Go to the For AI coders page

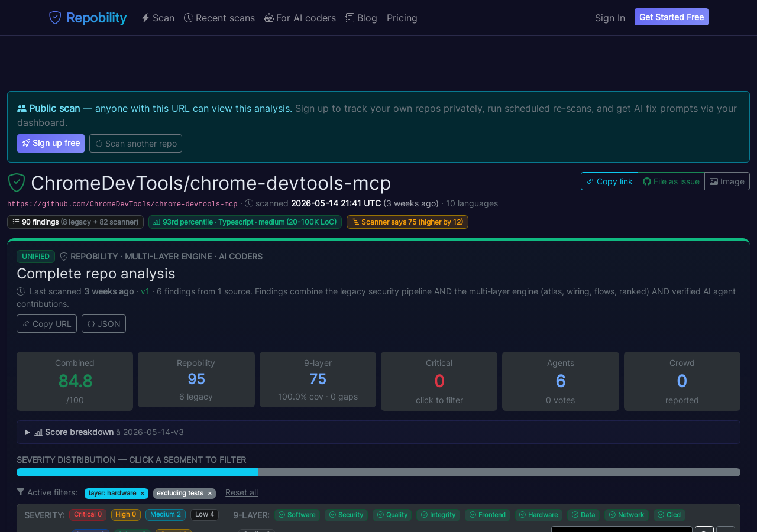click(300, 18)
